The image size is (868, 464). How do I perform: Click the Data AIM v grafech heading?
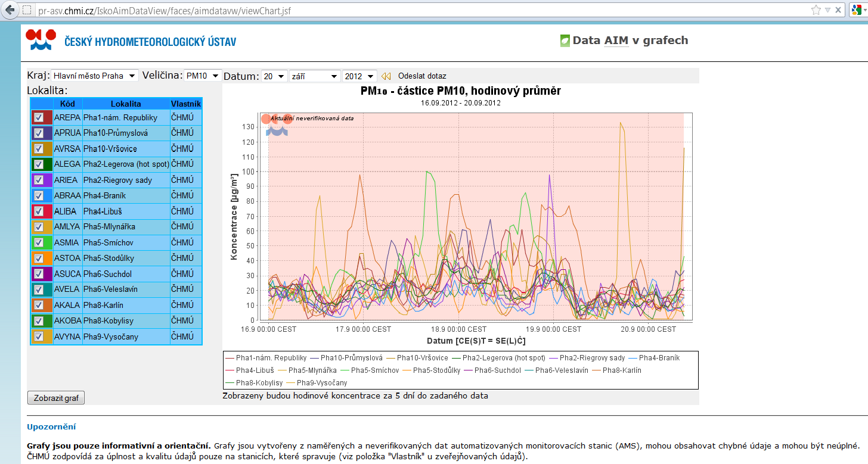(x=630, y=41)
